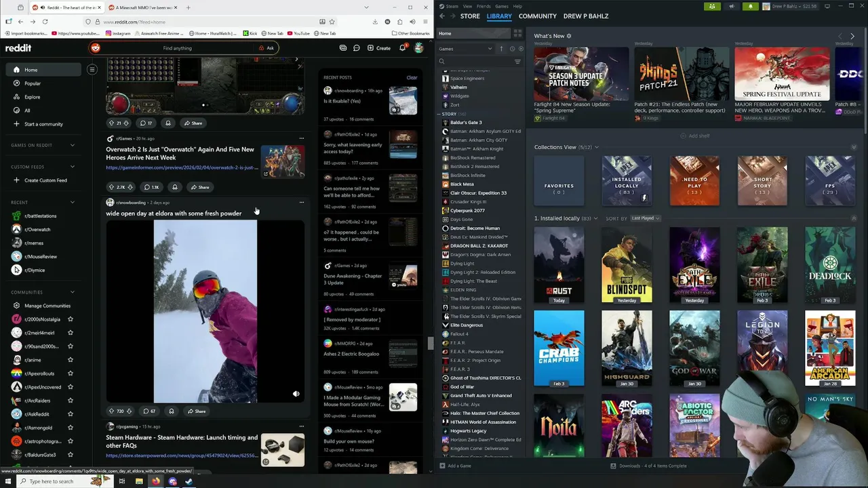The height and width of the screenshot is (488, 868).
Task: Sort Steam games by recent clock icon
Action: click(512, 49)
